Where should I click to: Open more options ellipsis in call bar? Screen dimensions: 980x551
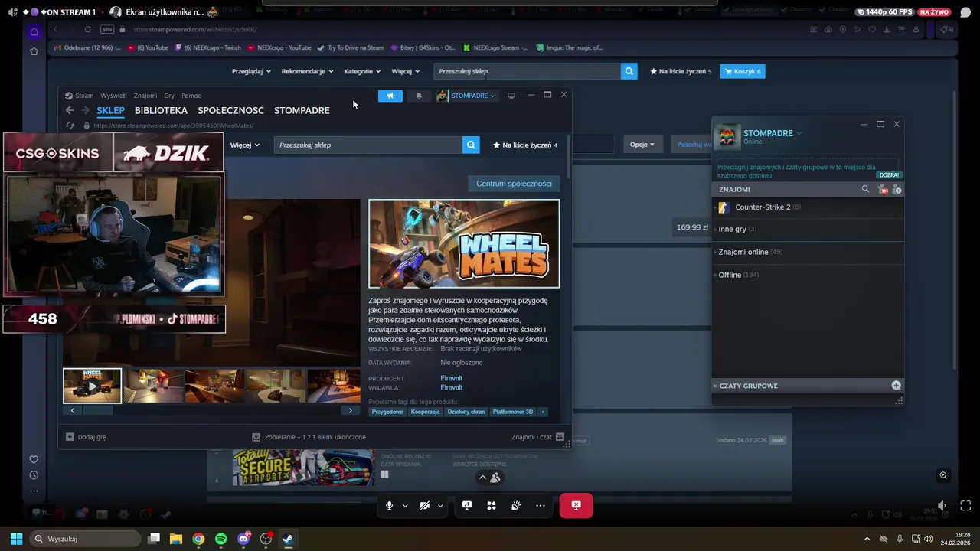541,505
